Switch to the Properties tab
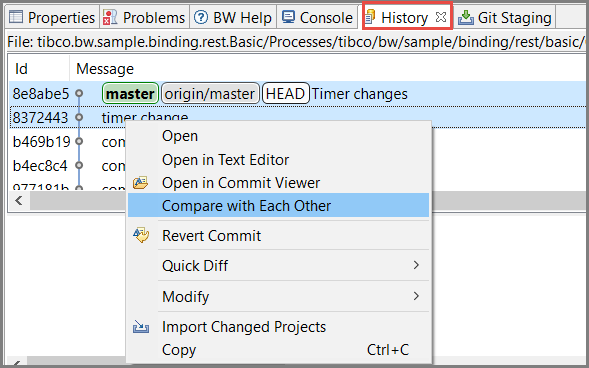 (52, 18)
